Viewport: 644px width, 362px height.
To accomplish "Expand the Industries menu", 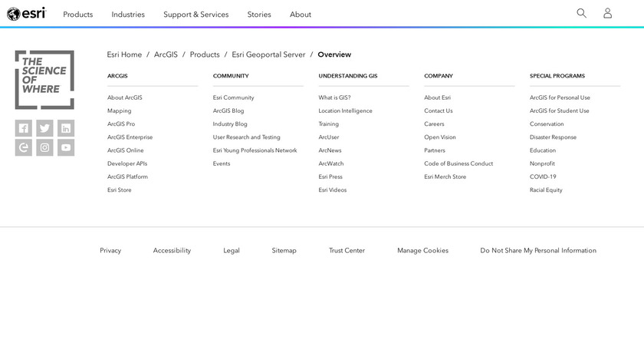I will (128, 15).
